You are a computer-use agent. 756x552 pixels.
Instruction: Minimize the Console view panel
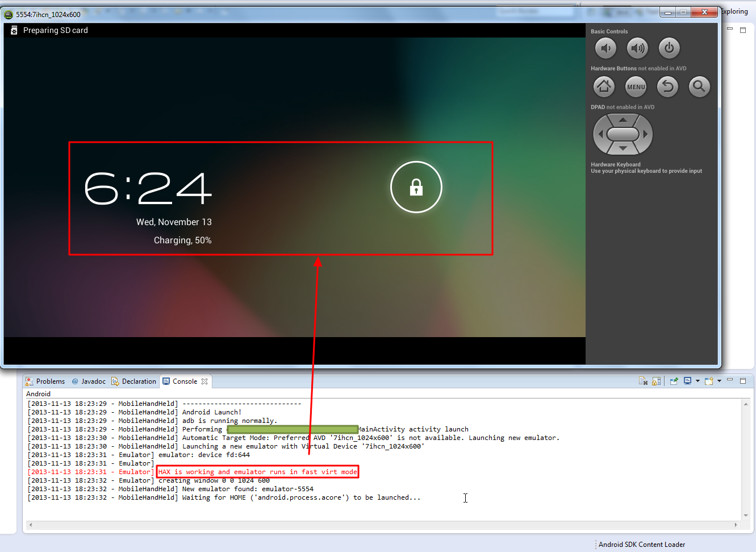coord(730,380)
